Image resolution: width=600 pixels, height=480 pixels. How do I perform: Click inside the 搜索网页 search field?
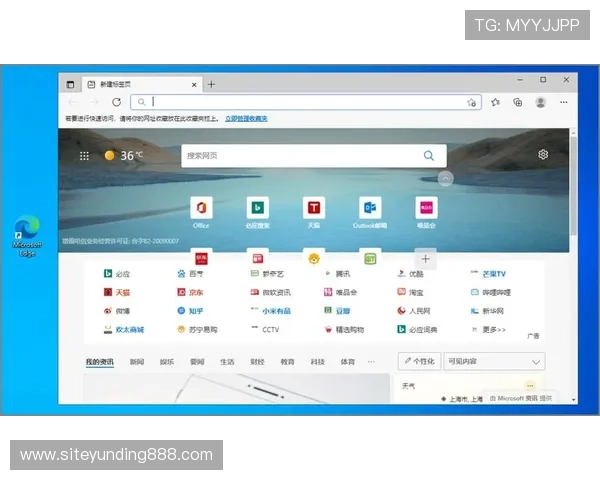pos(300,156)
